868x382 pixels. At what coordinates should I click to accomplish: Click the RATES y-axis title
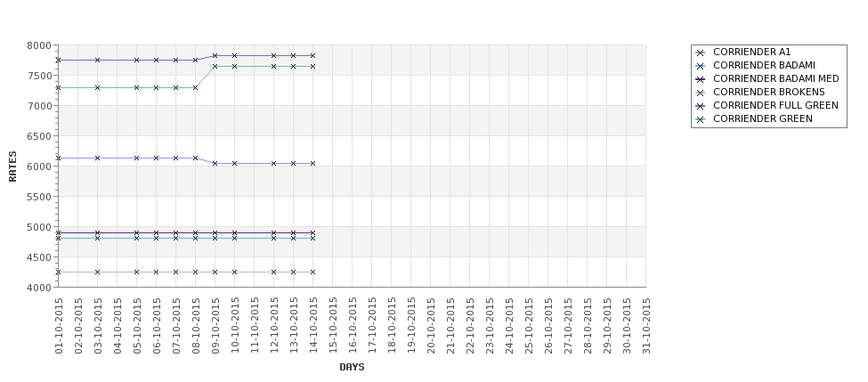pos(12,167)
